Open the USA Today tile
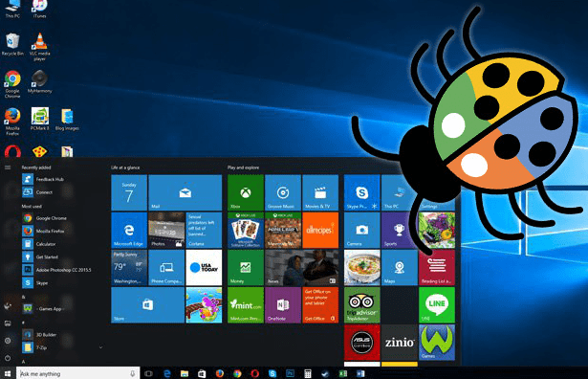 [204, 268]
